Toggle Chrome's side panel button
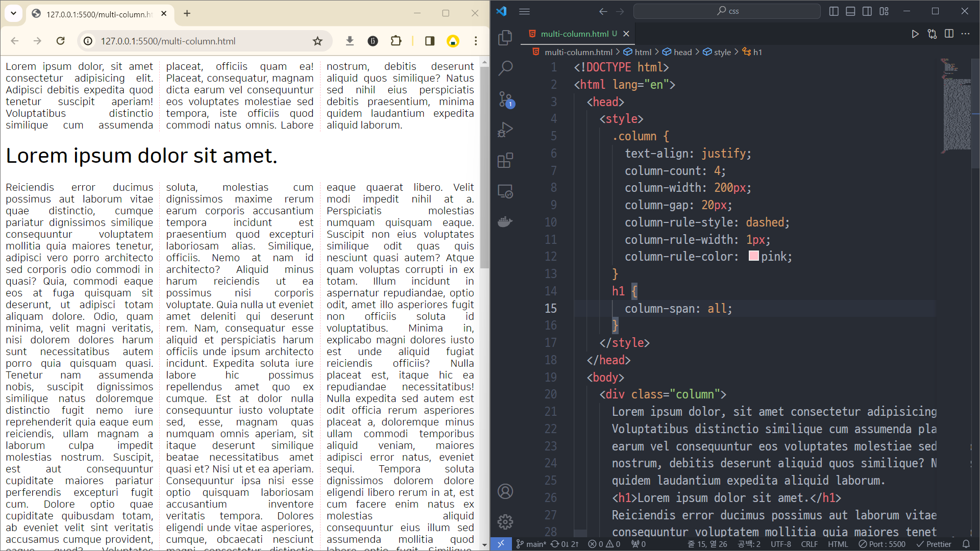Viewport: 980px width, 551px height. coord(429,41)
